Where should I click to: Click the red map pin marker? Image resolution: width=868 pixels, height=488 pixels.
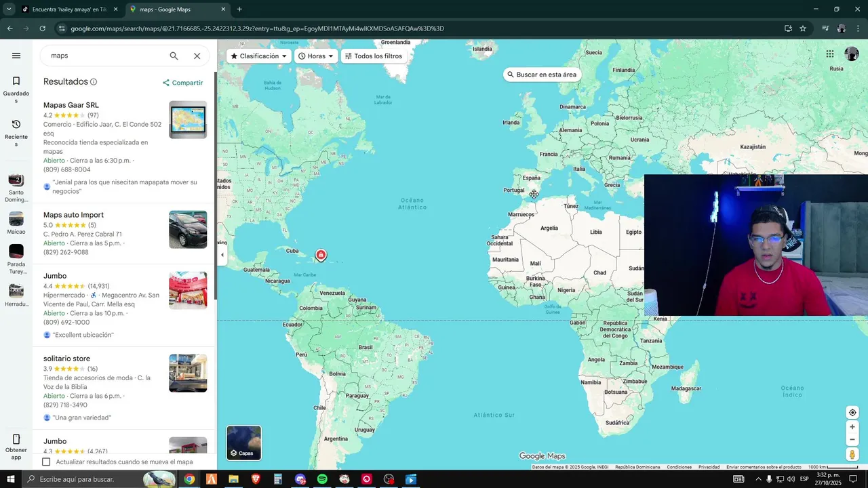[321, 255]
